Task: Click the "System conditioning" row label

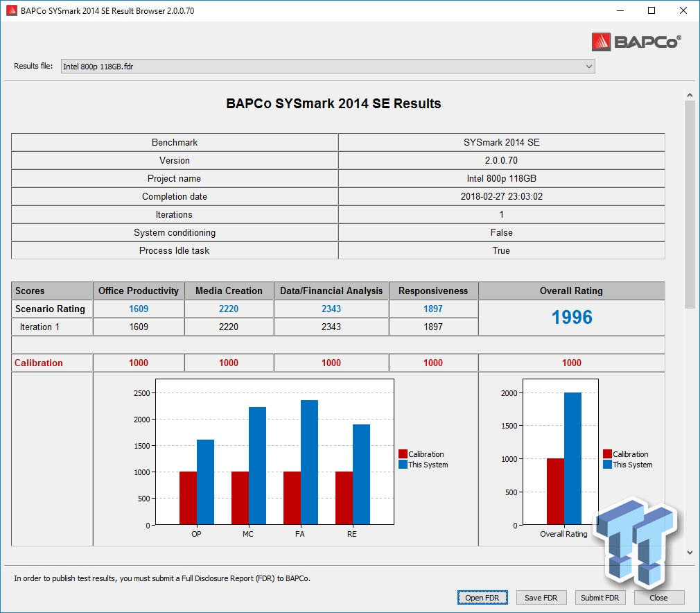Action: click(x=175, y=233)
